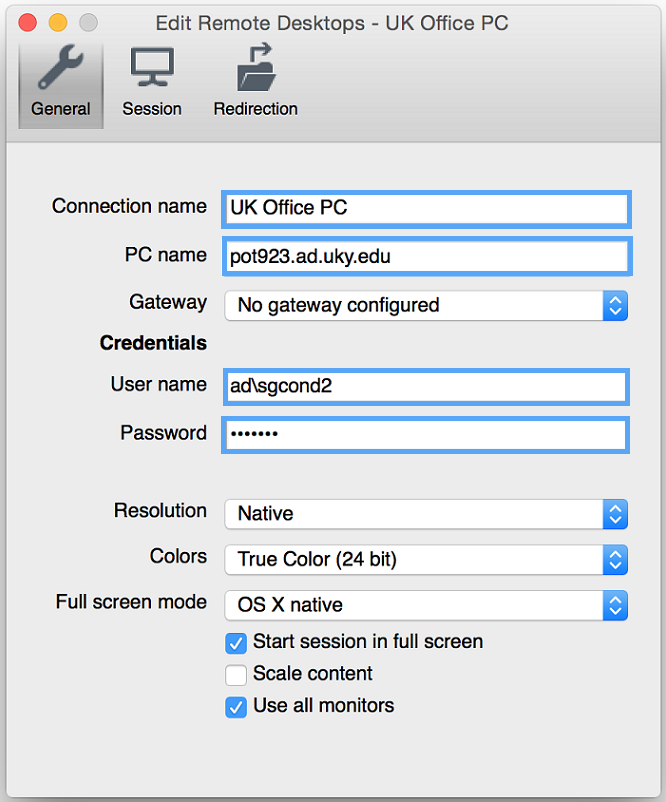Close the Edit Remote Desktops window
Screen dimensions: 666x802
(28, 23)
